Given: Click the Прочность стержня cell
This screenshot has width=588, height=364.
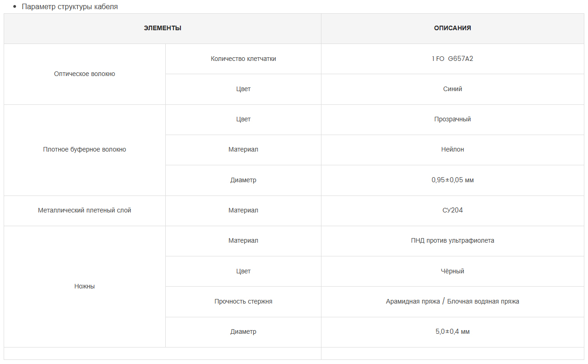Looking at the screenshot, I should (x=243, y=302).
